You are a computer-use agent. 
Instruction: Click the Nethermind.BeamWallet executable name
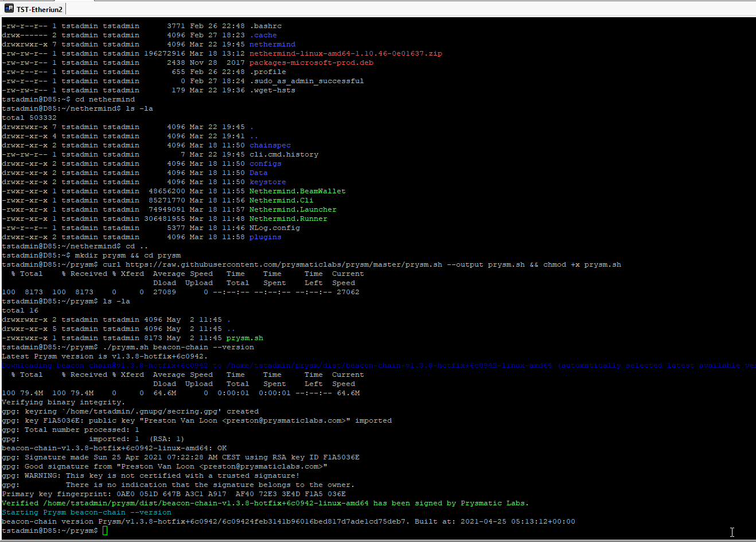pyautogui.click(x=298, y=191)
